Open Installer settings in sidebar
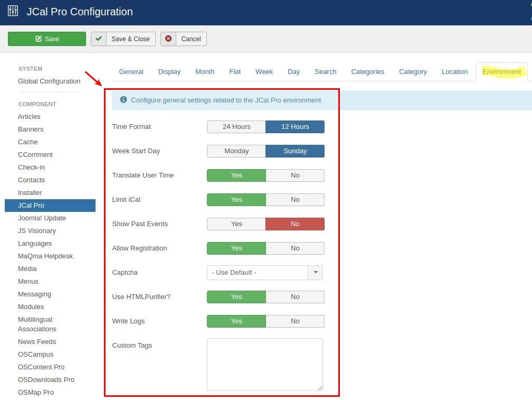The width and height of the screenshot is (532, 400). point(30,192)
